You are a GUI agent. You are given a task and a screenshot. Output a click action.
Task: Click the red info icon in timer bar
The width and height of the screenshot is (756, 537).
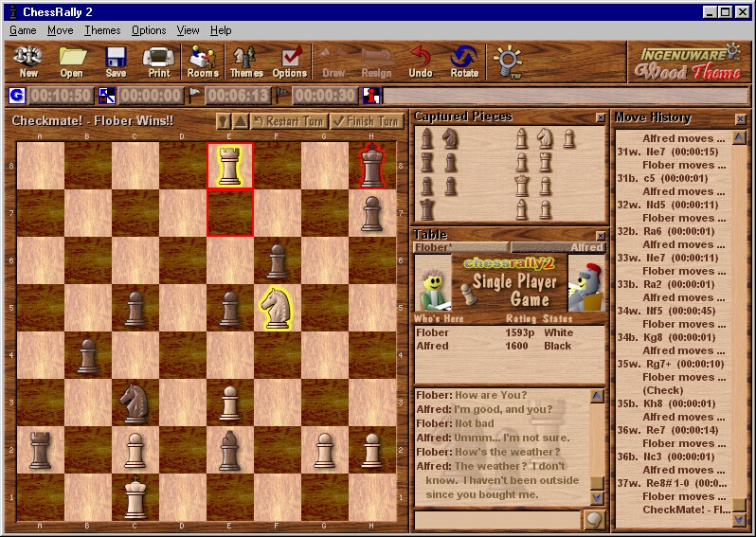371,96
